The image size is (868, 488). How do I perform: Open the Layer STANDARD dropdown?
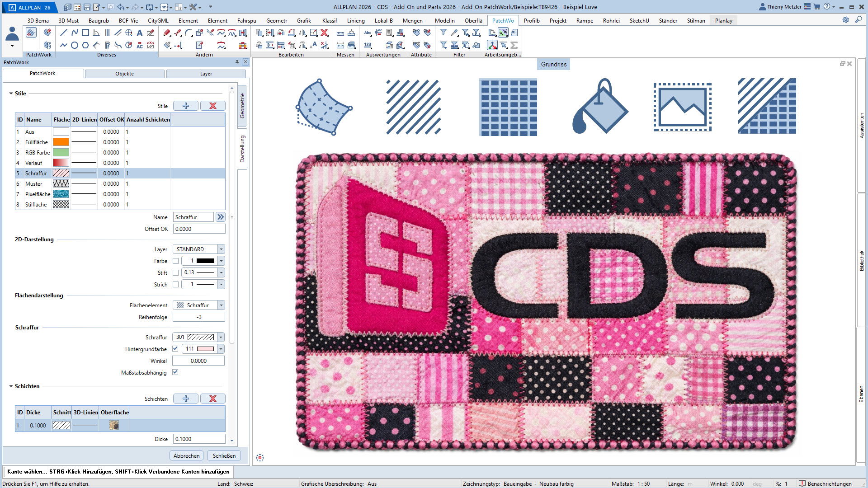coord(221,249)
